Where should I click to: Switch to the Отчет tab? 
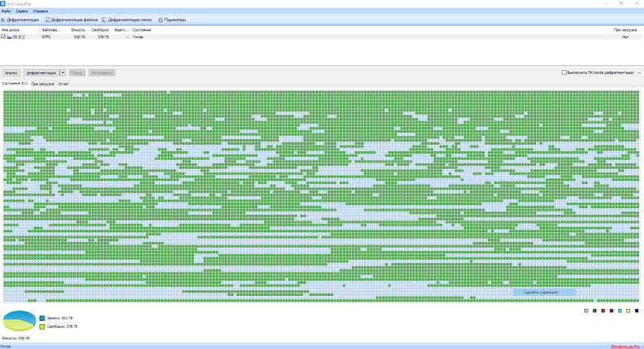(x=64, y=84)
